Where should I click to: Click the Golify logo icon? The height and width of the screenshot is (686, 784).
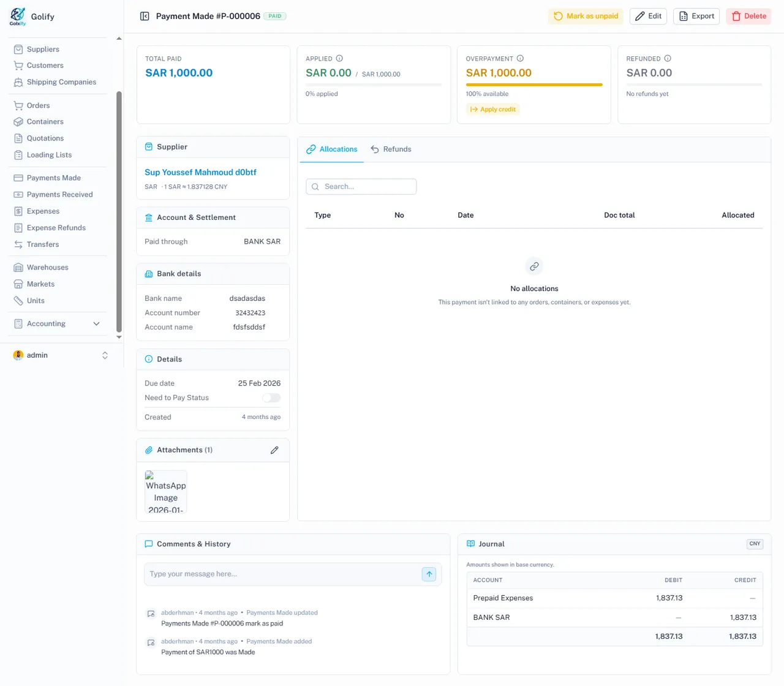click(x=18, y=16)
